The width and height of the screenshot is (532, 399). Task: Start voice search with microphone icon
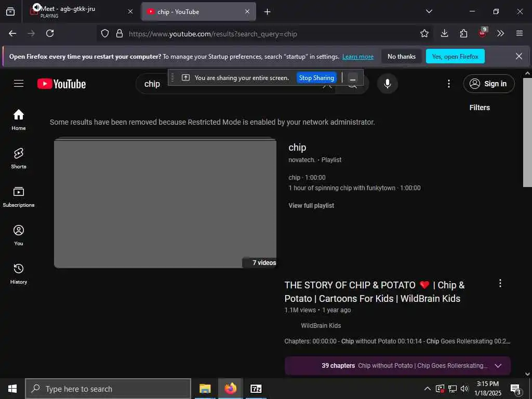[387, 84]
